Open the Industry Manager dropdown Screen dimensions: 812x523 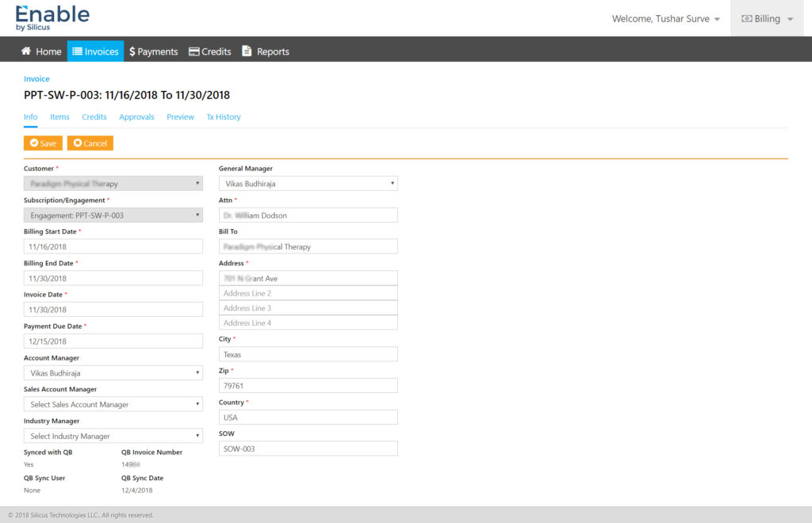[113, 436]
